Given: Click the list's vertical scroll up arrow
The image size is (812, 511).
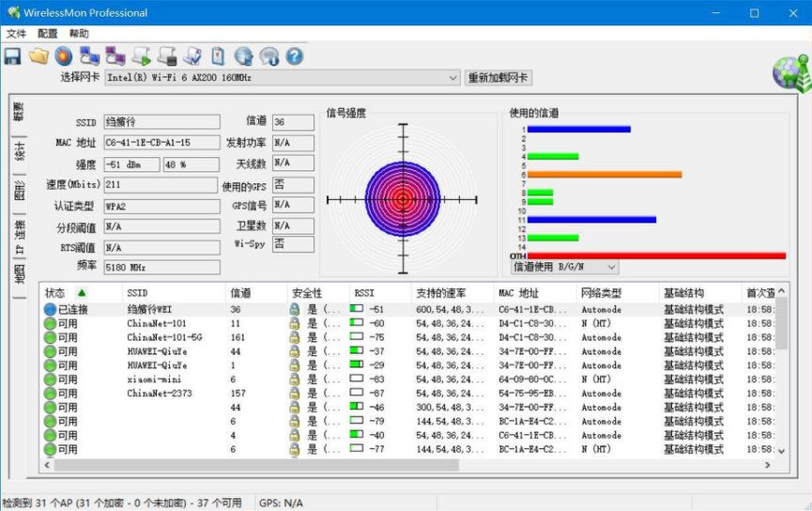Looking at the screenshot, I should 781,291.
